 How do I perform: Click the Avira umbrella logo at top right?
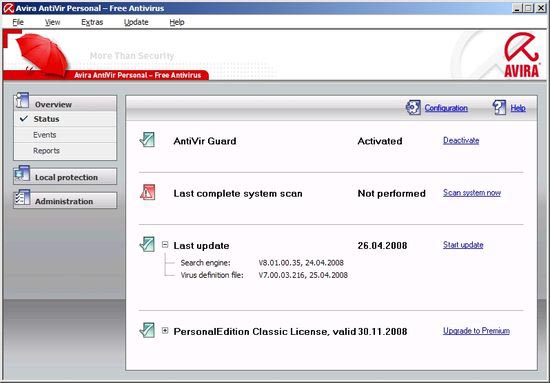(521, 55)
